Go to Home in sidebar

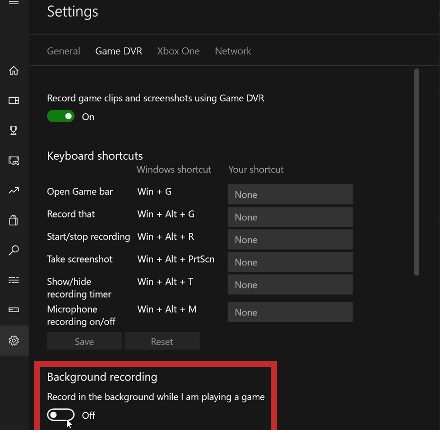pyautogui.click(x=14, y=71)
